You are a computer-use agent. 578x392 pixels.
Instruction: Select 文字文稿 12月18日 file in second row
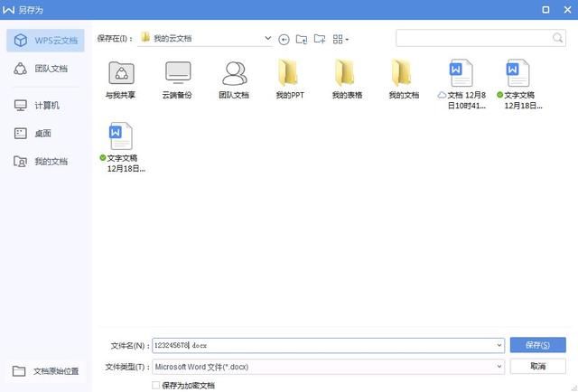coord(122,147)
